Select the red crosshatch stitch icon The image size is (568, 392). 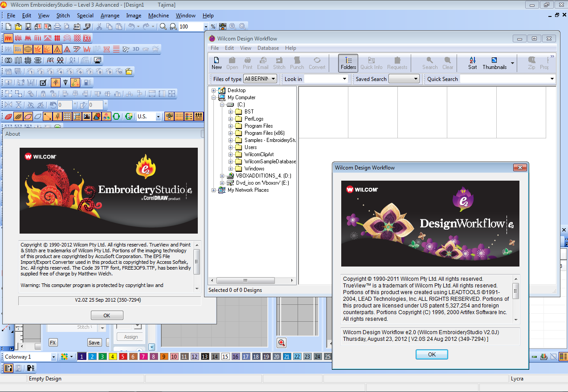tap(77, 38)
